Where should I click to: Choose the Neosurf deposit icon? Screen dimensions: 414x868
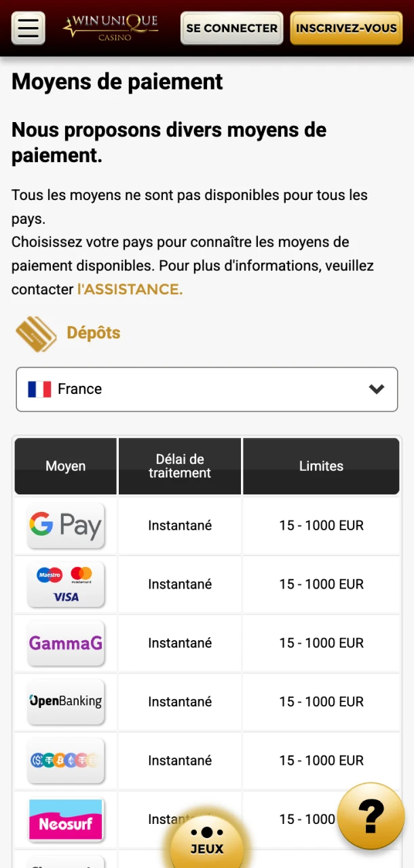pyautogui.click(x=65, y=819)
